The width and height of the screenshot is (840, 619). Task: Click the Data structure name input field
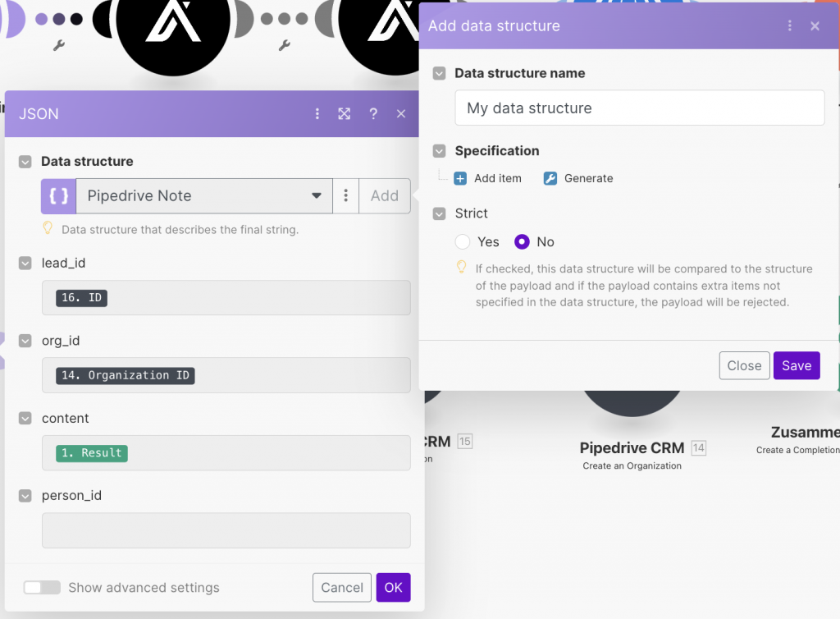639,108
